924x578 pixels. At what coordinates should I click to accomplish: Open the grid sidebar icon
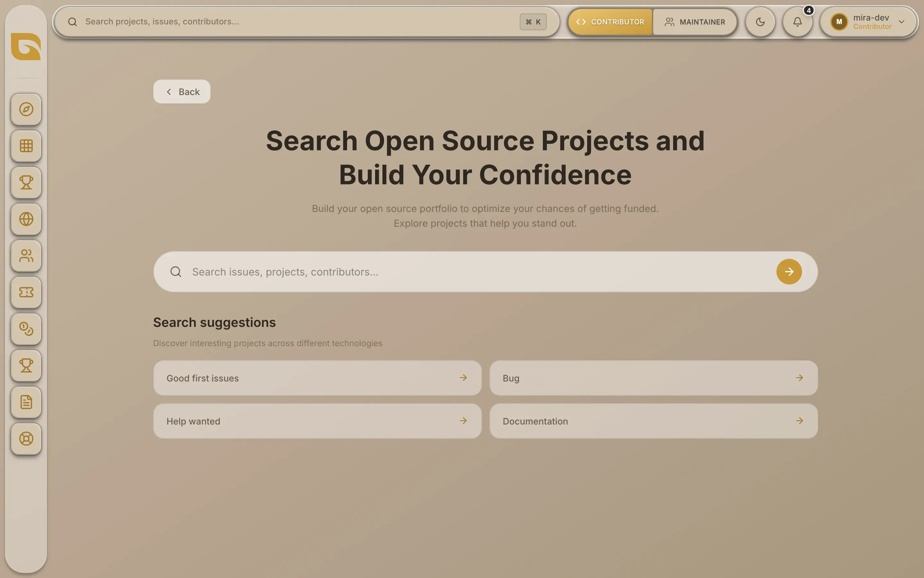[x=26, y=146]
